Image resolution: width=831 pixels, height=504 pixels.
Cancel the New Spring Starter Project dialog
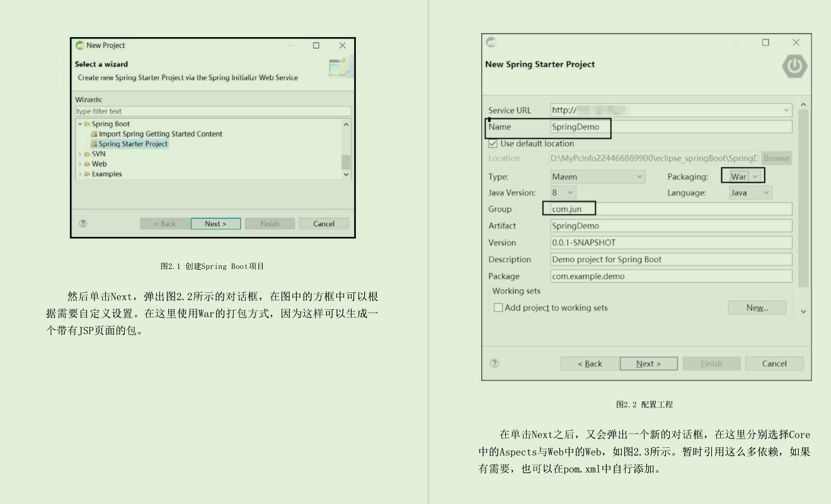pyautogui.click(x=774, y=364)
